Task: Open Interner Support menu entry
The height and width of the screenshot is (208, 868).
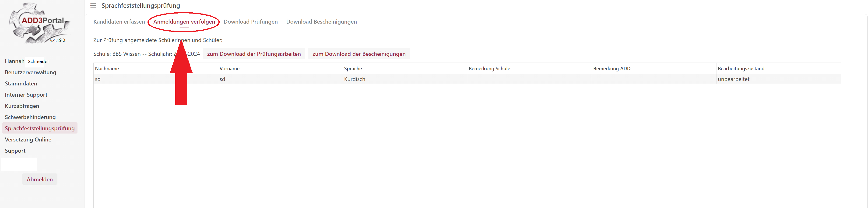Action: tap(26, 95)
